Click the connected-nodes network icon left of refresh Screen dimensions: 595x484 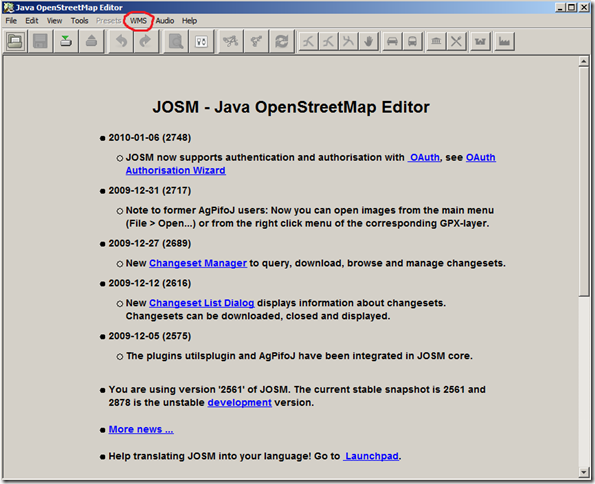(x=230, y=41)
